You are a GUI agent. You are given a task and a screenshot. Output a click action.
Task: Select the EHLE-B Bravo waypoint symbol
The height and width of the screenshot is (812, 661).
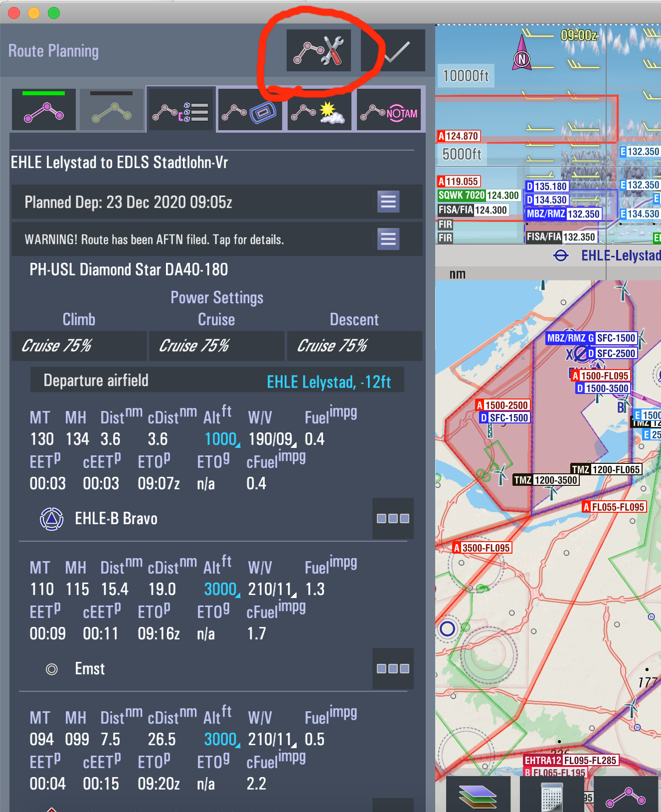point(51,519)
